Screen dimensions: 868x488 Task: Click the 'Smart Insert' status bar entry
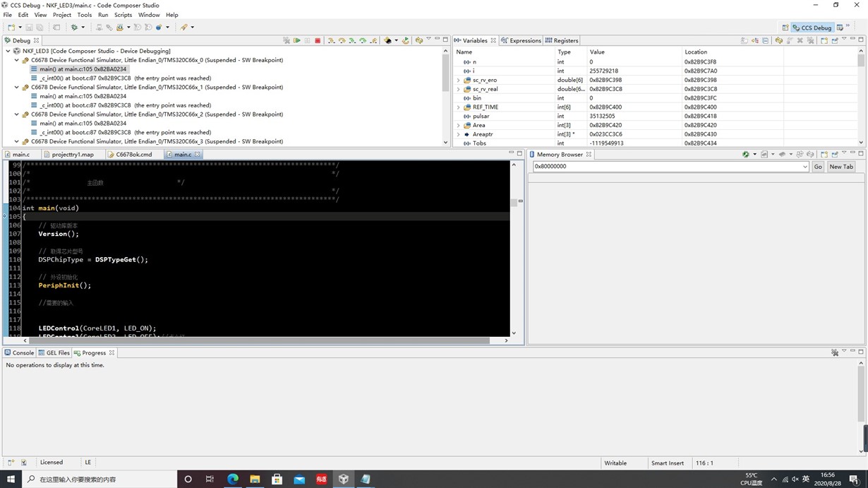[668, 463]
